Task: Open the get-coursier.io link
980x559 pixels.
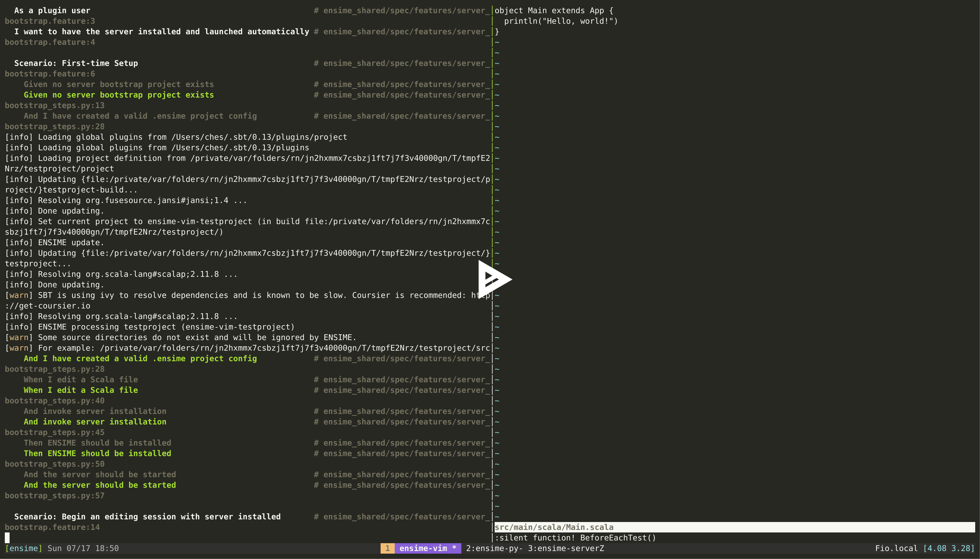Action: point(48,306)
